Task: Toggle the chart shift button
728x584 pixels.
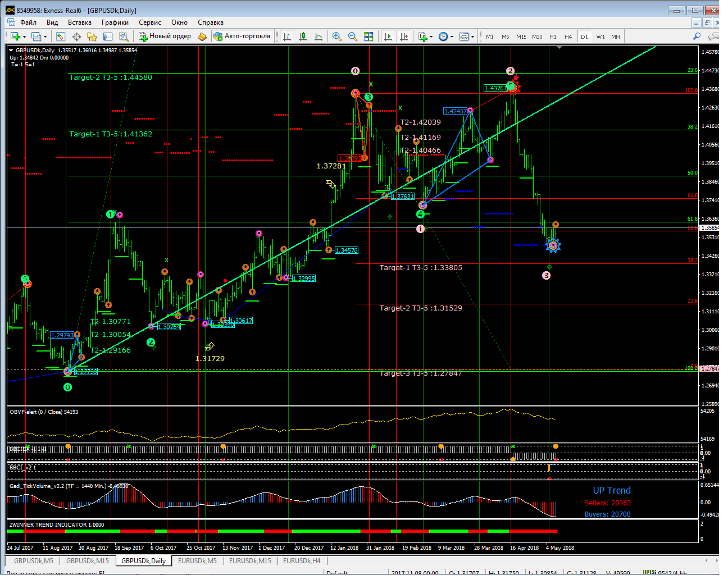Action: point(404,36)
